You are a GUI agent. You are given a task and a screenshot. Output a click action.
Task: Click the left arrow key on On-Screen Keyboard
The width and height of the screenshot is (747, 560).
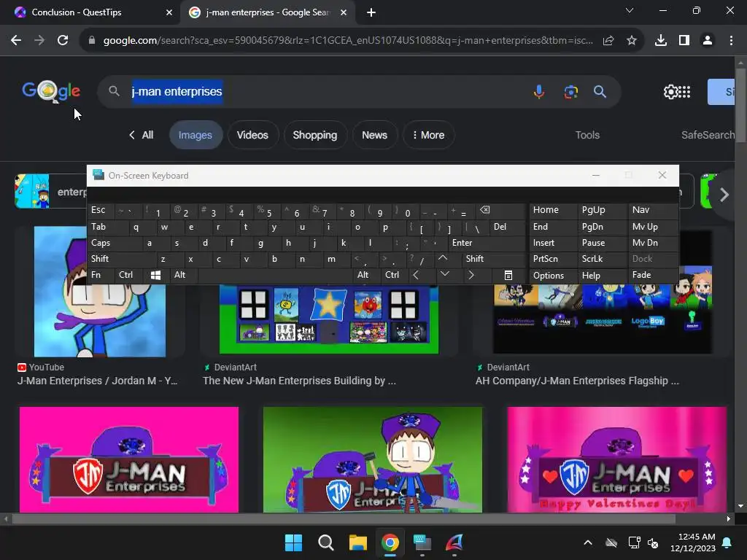pos(416,275)
